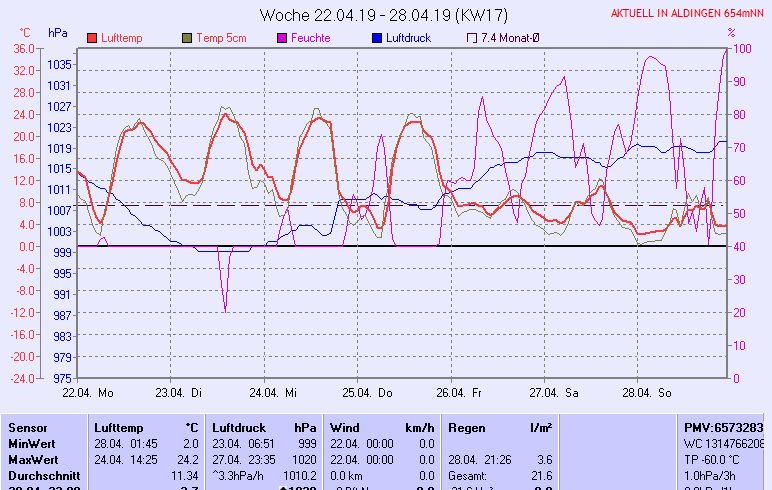Click the white 7.4 Monat-Ø legend box
772x490 pixels.
pyautogui.click(x=472, y=38)
